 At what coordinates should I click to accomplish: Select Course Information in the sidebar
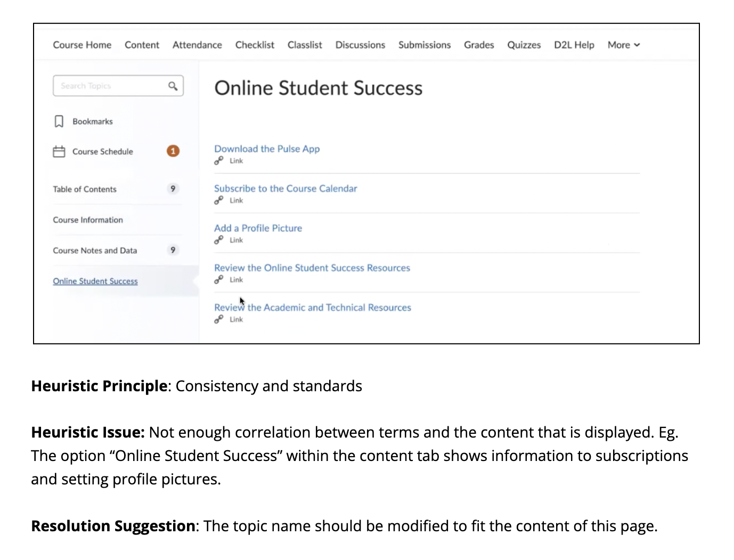click(x=88, y=220)
